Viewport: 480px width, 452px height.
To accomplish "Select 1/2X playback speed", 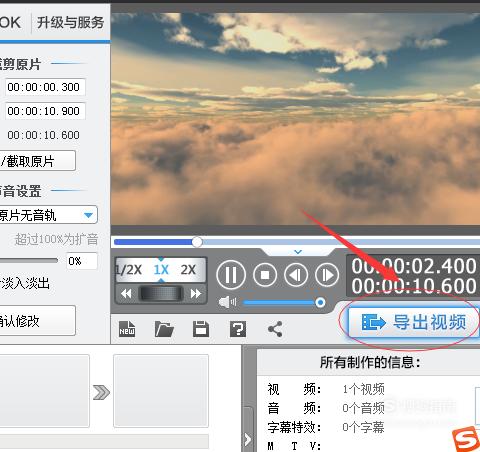I will [x=129, y=270].
